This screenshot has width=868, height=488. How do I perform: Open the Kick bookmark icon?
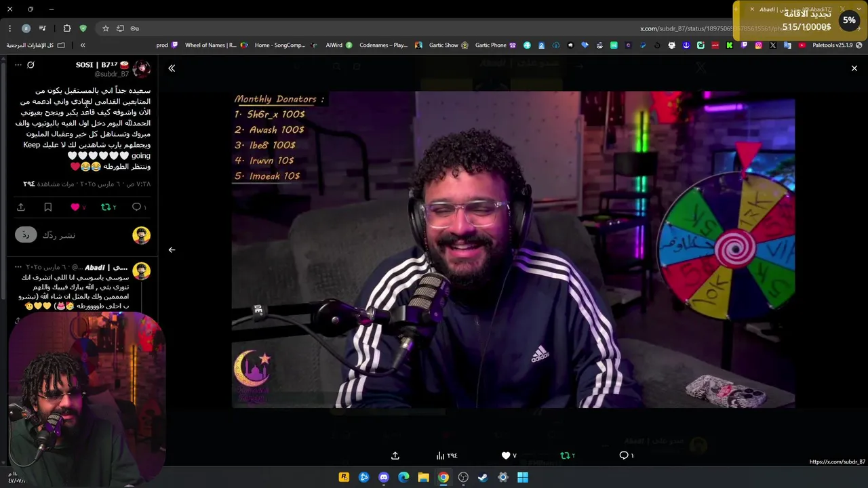point(729,45)
